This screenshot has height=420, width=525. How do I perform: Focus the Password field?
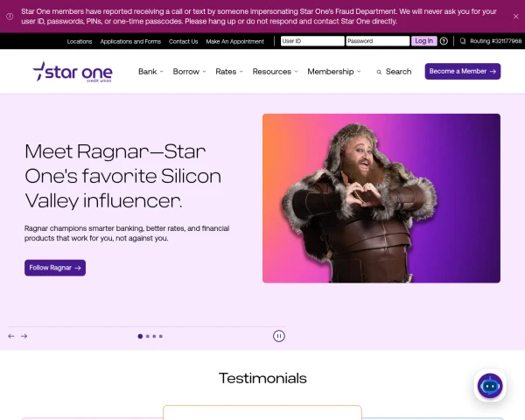tap(378, 41)
